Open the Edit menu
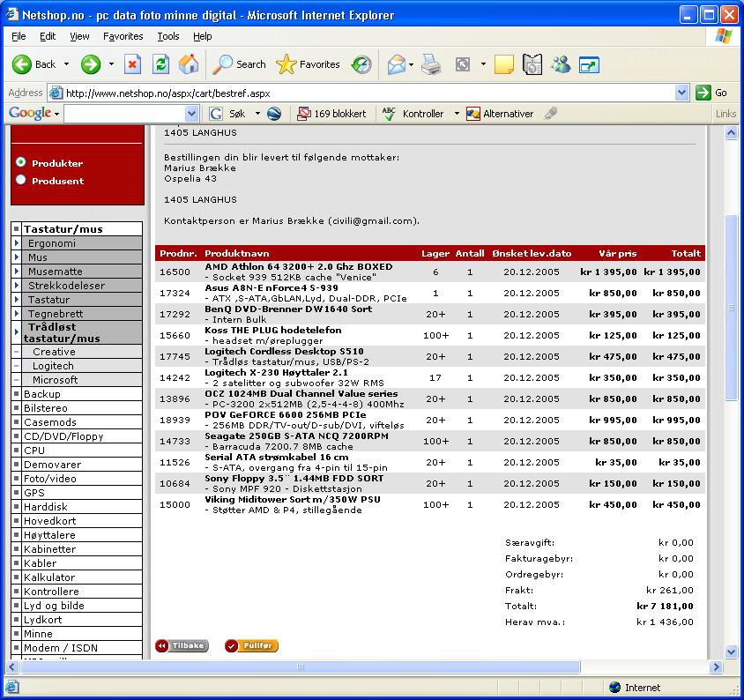This screenshot has height=700, width=744. (48, 36)
